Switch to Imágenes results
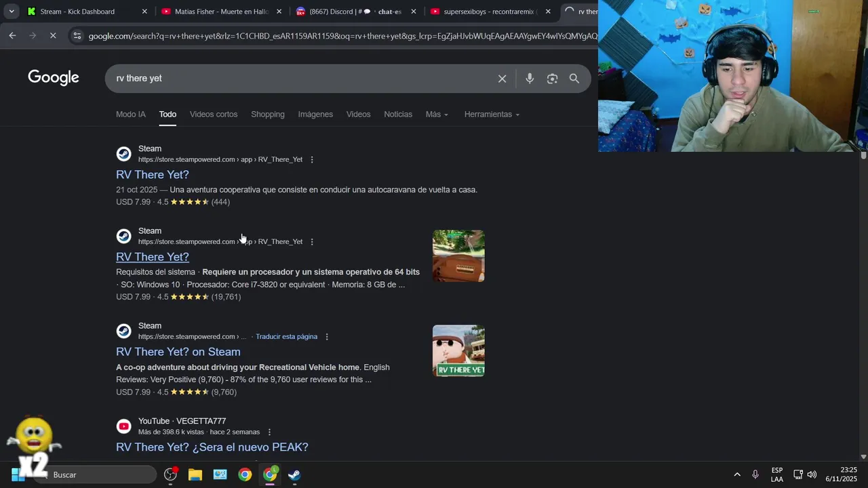The image size is (868, 488). point(315,115)
